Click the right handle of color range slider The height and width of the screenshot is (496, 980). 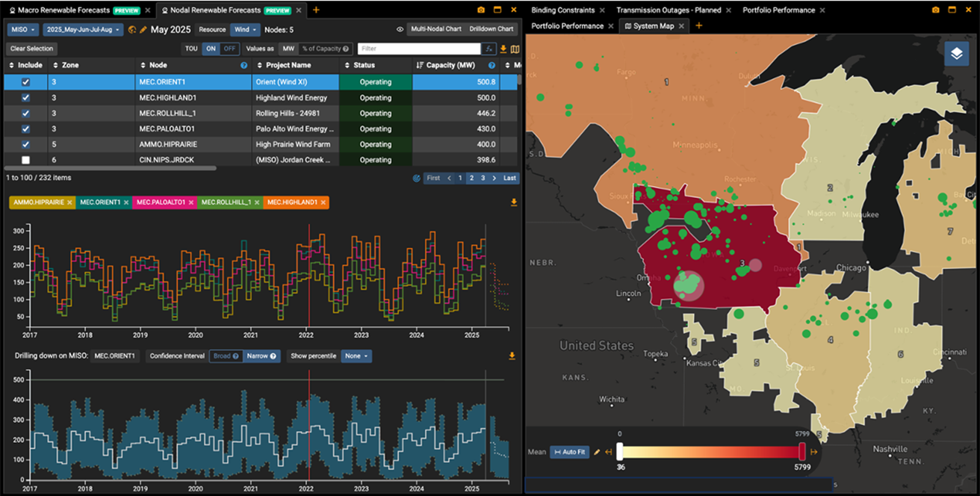click(x=802, y=451)
